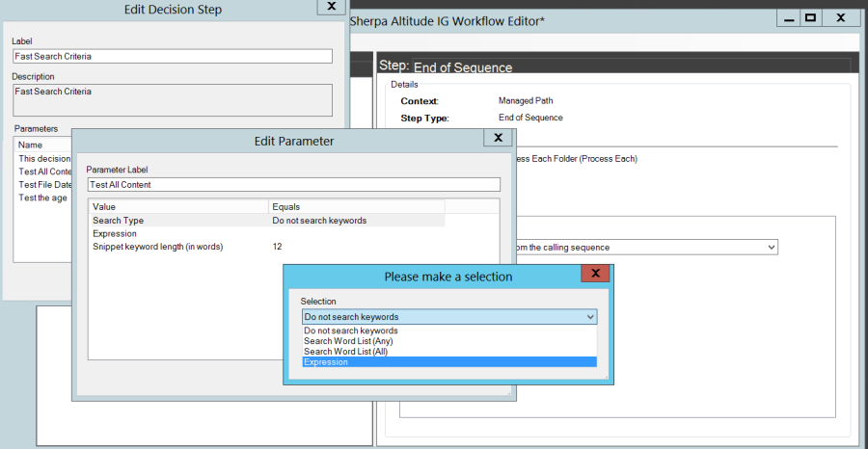Screen dimensions: 868x449
Task: Close the Edit Decision Step window
Action: click(x=331, y=7)
